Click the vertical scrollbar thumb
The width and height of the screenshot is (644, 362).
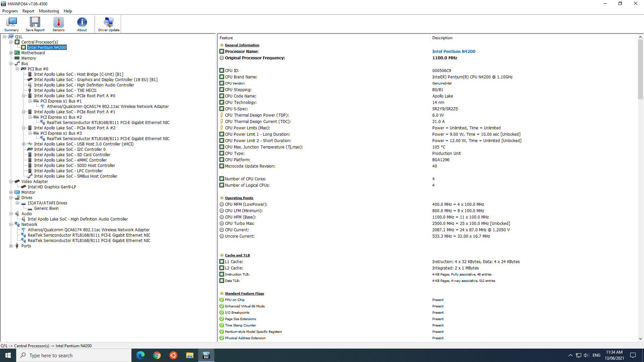point(640,69)
